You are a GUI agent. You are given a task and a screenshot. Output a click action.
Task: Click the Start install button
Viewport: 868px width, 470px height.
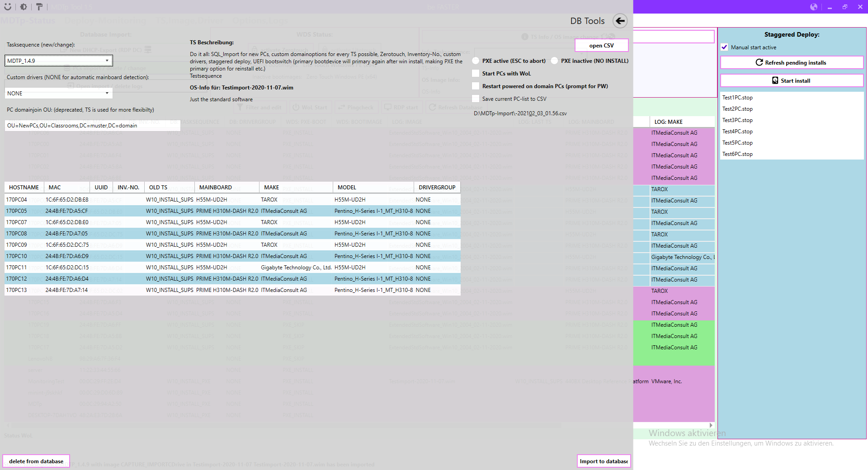(791, 80)
